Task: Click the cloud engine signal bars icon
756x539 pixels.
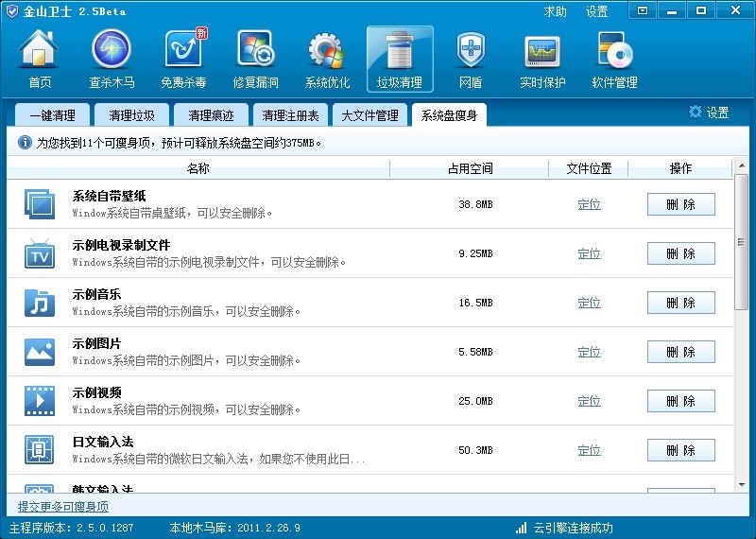Action: [x=521, y=528]
